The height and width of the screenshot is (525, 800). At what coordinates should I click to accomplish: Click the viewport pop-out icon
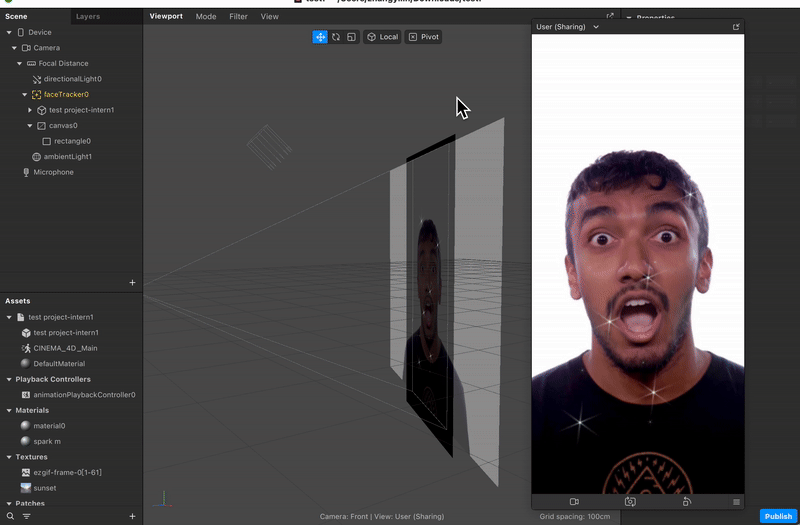[x=610, y=16]
